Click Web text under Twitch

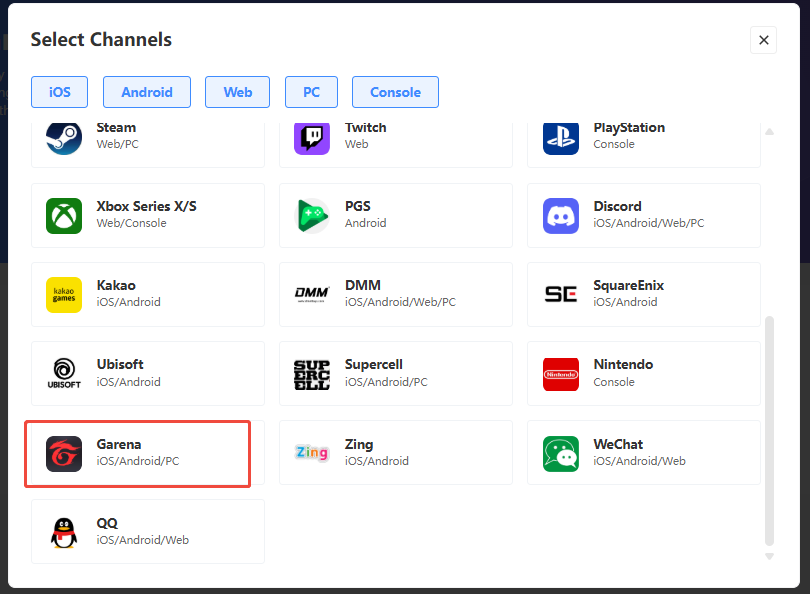(x=357, y=144)
